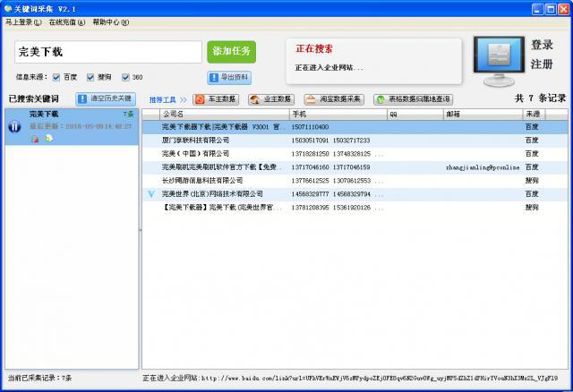Click the 导出资料 button
Screen dimensions: 573x392
[229, 78]
